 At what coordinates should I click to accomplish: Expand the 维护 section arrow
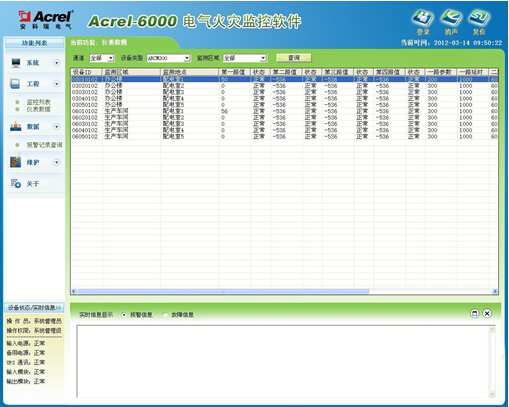point(57,162)
